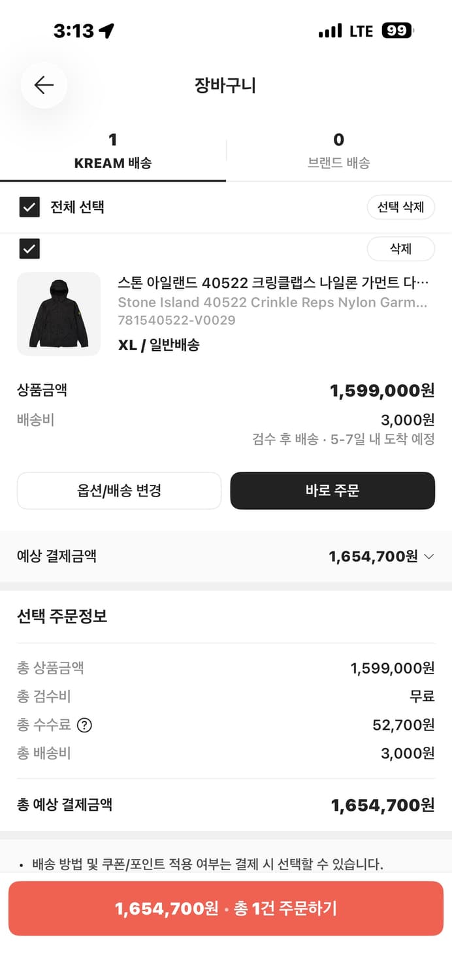Tap the 선택 삭제 delete-selected button
Viewport: 452px width, 980px height.
pos(401,207)
